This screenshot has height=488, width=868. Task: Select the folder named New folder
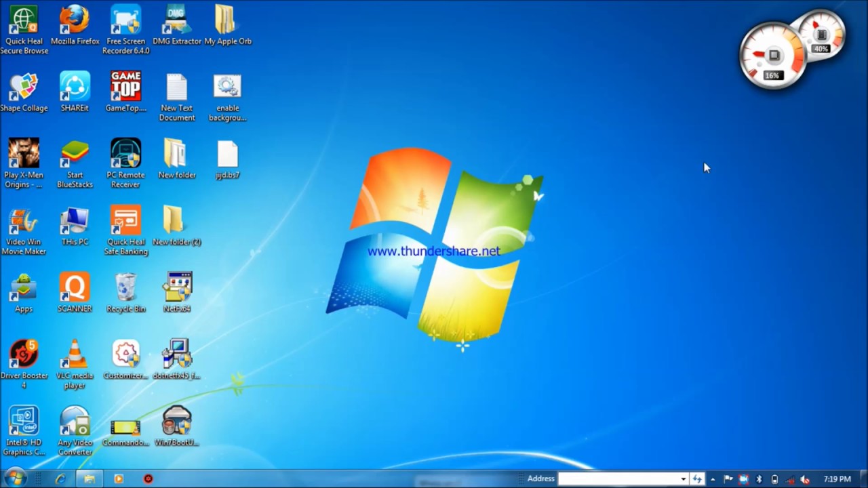point(177,159)
